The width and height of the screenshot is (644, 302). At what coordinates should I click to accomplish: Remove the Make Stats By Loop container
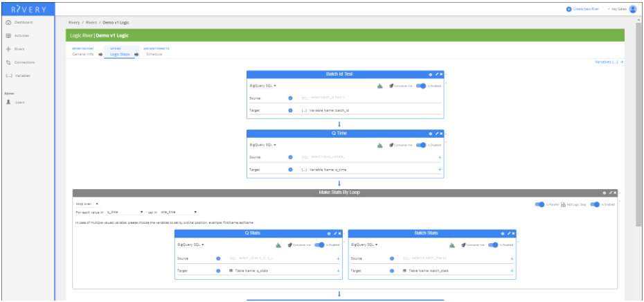click(x=614, y=192)
